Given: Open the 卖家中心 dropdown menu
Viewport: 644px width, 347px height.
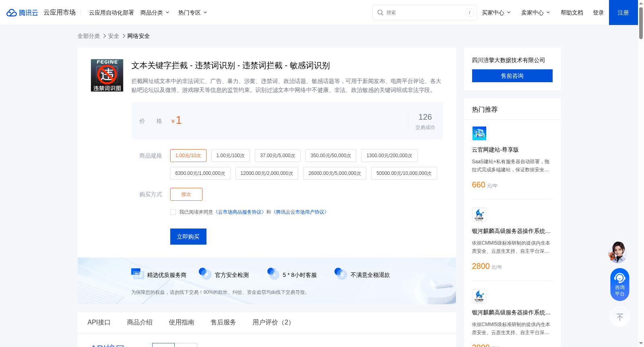Looking at the screenshot, I should click(x=536, y=12).
